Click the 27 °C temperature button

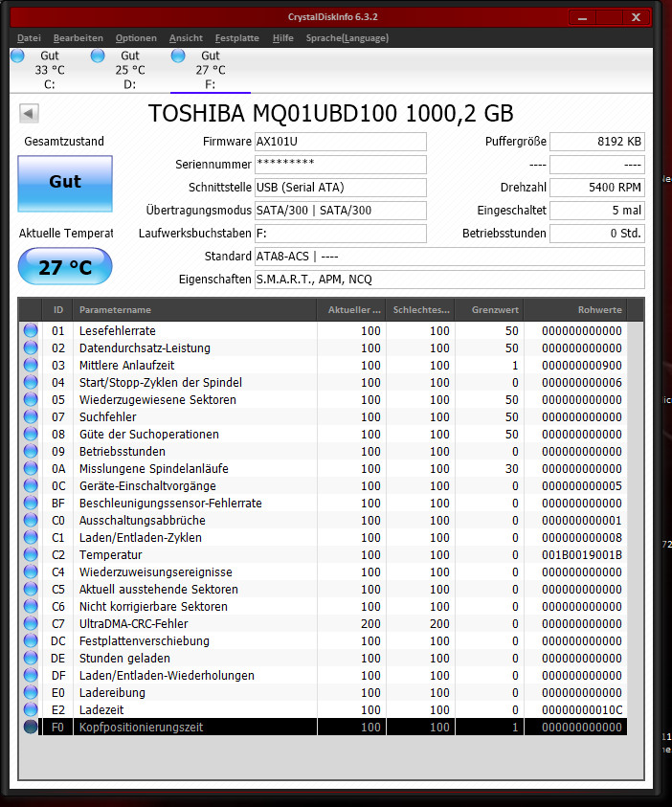65,266
